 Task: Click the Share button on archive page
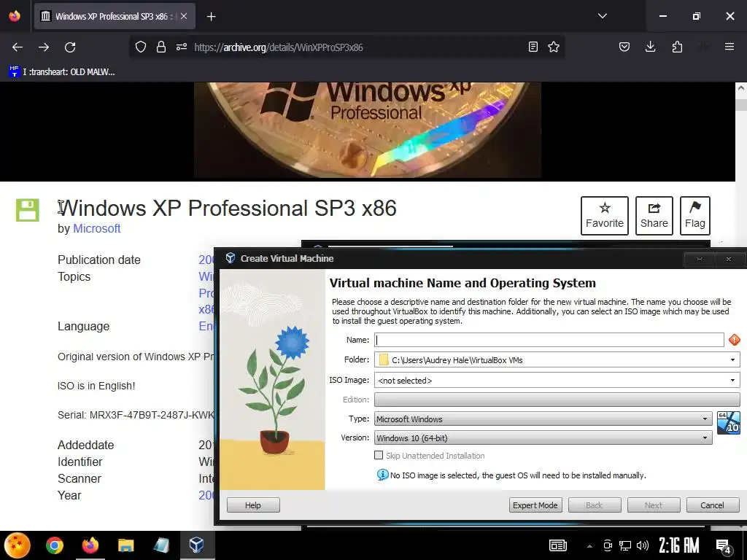tap(654, 216)
